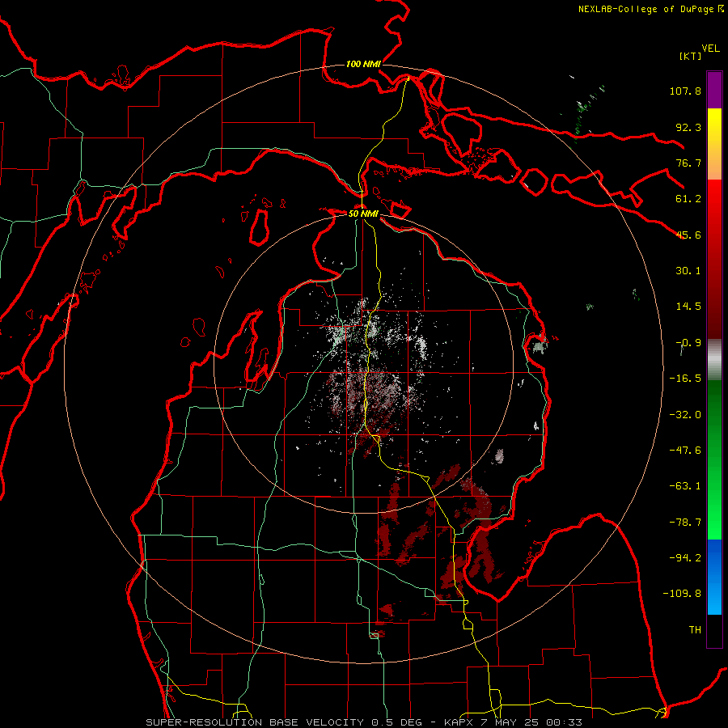This screenshot has width=728, height=728.
Task: Pick the green segment of the color bar
Action: click(x=714, y=459)
